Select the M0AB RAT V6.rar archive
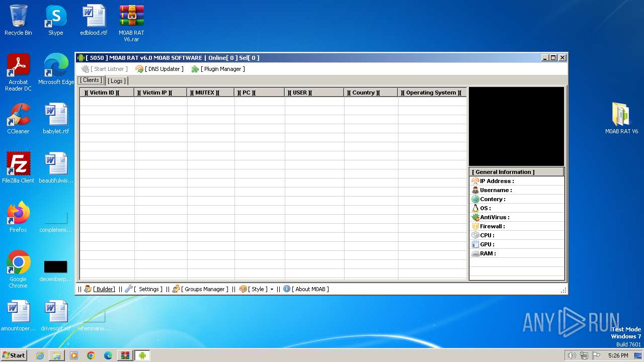The width and height of the screenshot is (644, 362). tap(131, 23)
